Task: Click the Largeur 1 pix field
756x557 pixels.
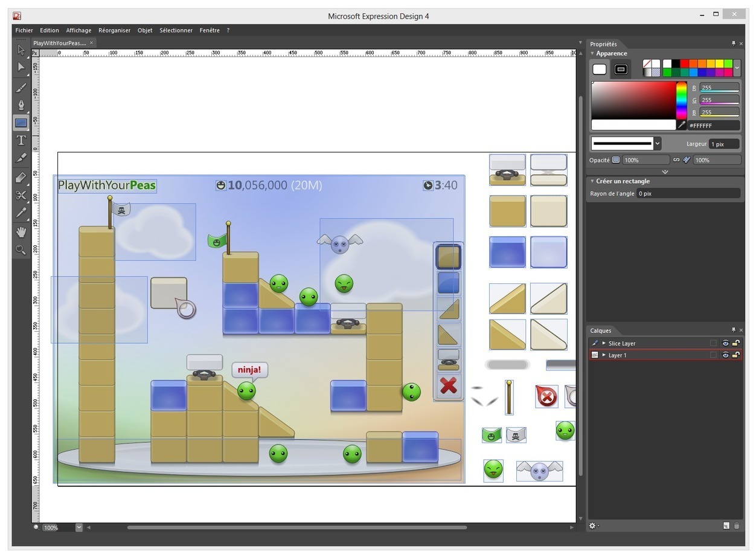Action: coord(724,144)
